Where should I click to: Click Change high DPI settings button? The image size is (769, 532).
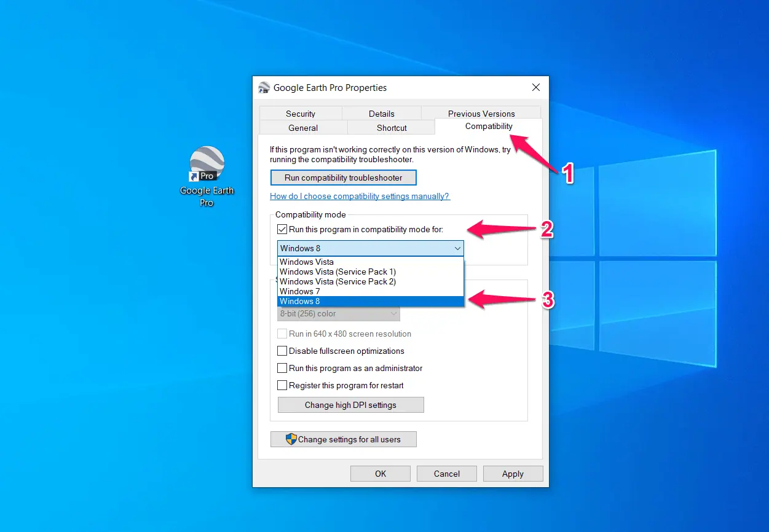pos(350,405)
